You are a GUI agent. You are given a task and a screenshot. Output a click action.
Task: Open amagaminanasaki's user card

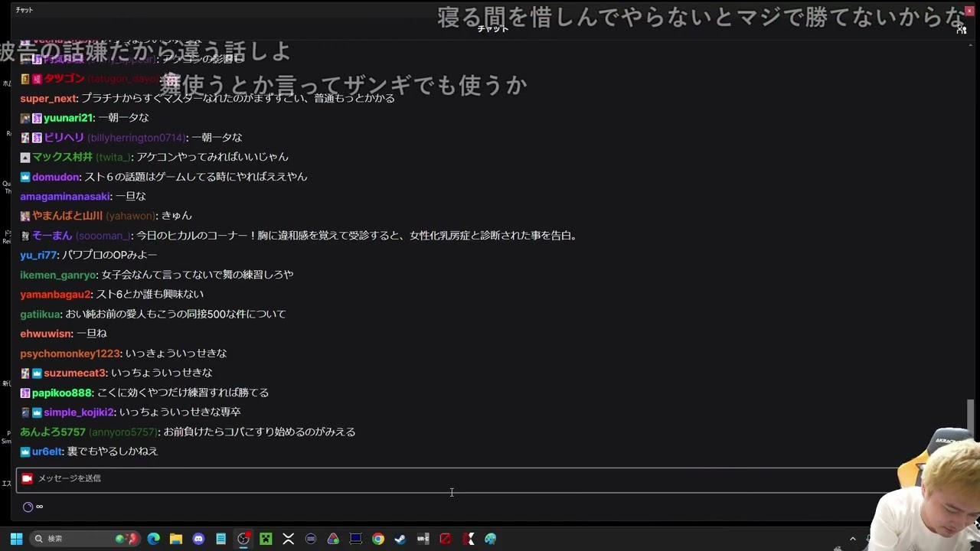tap(65, 197)
